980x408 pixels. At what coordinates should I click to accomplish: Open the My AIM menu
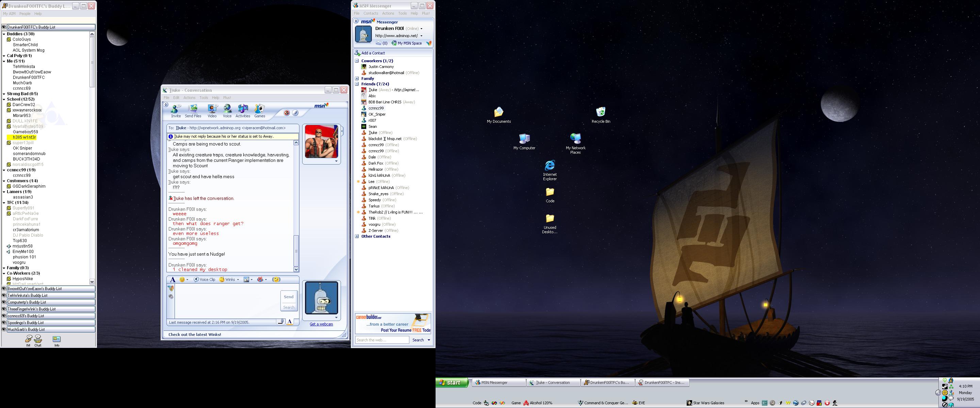[9, 14]
